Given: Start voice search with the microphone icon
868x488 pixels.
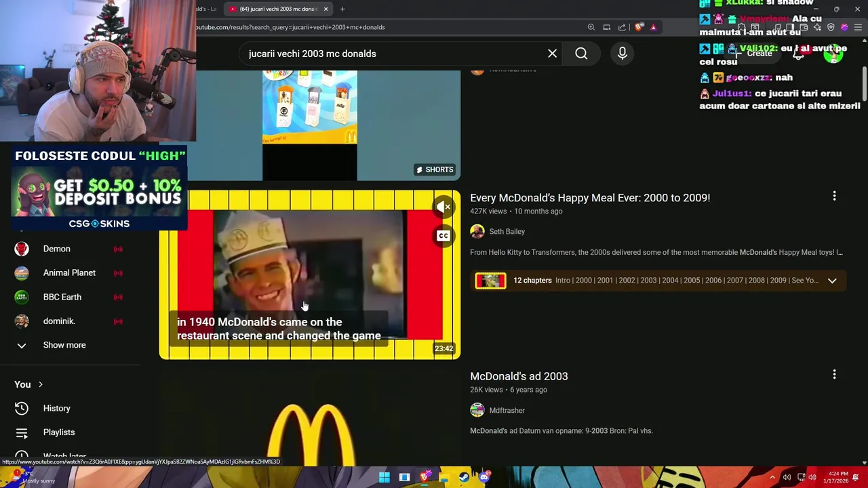Looking at the screenshot, I should point(622,54).
